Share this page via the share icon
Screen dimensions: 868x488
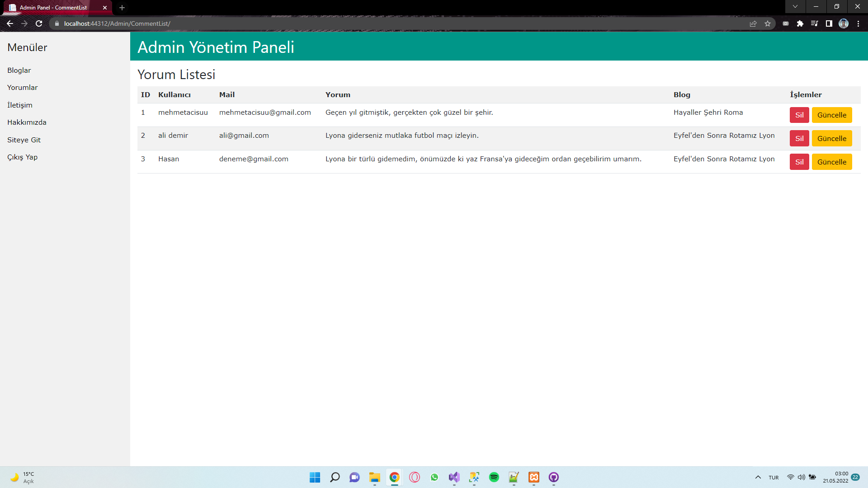[x=753, y=23]
